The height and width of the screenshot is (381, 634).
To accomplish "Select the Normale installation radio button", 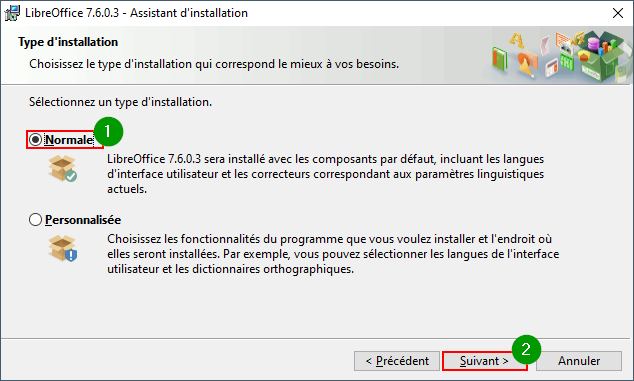I will click(35, 140).
